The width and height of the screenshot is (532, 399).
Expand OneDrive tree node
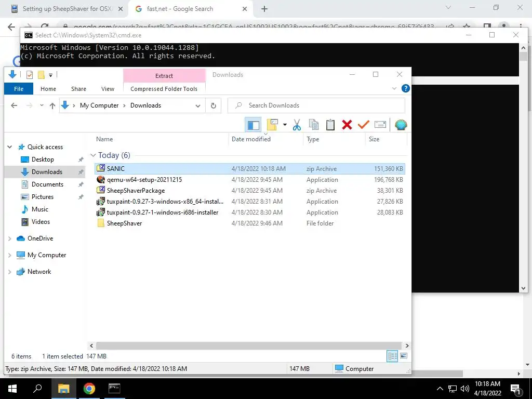pyautogui.click(x=9, y=238)
